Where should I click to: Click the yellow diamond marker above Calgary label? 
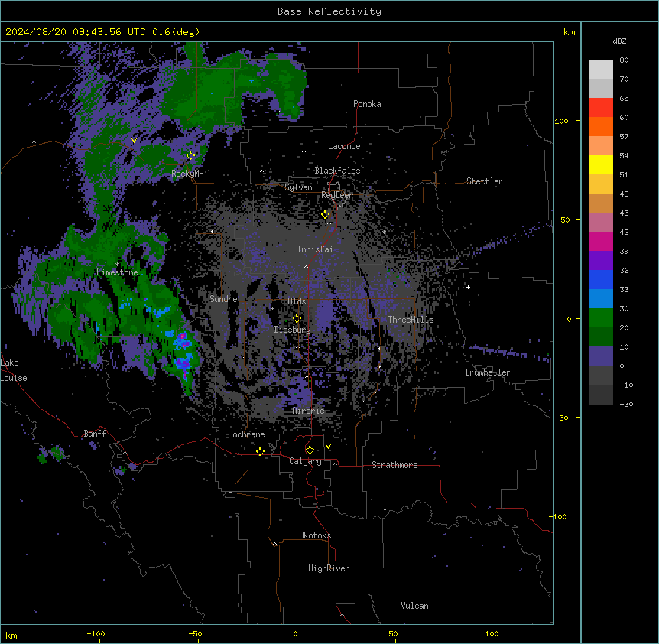[x=310, y=450]
